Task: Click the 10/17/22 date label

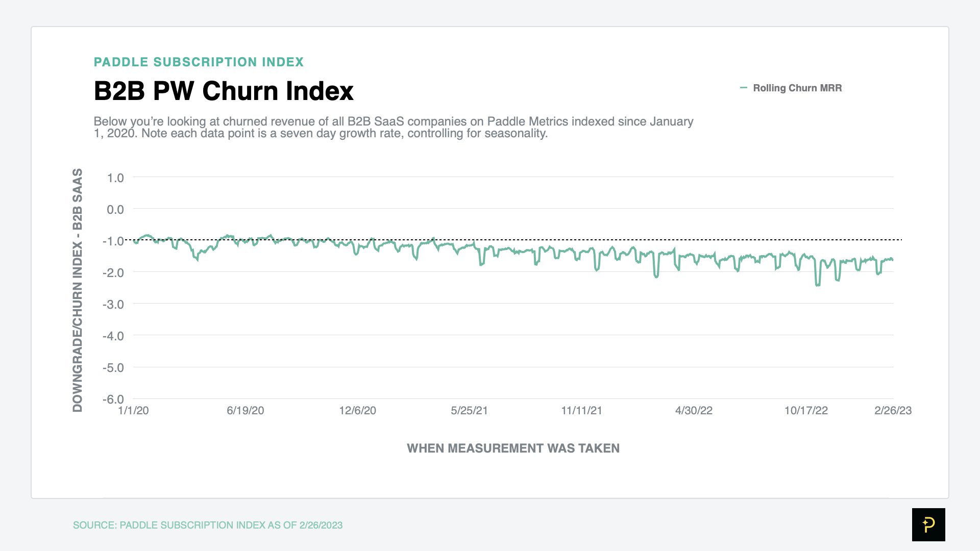Action: pyautogui.click(x=806, y=411)
